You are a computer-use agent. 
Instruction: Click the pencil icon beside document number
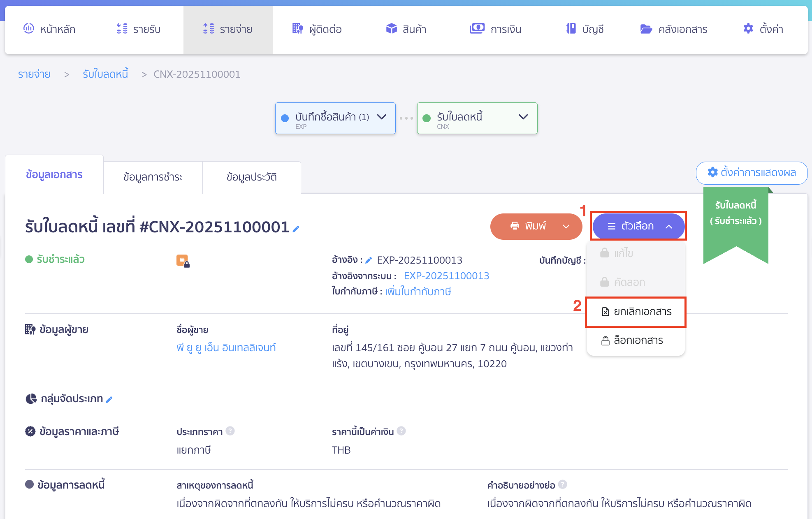pos(296,229)
